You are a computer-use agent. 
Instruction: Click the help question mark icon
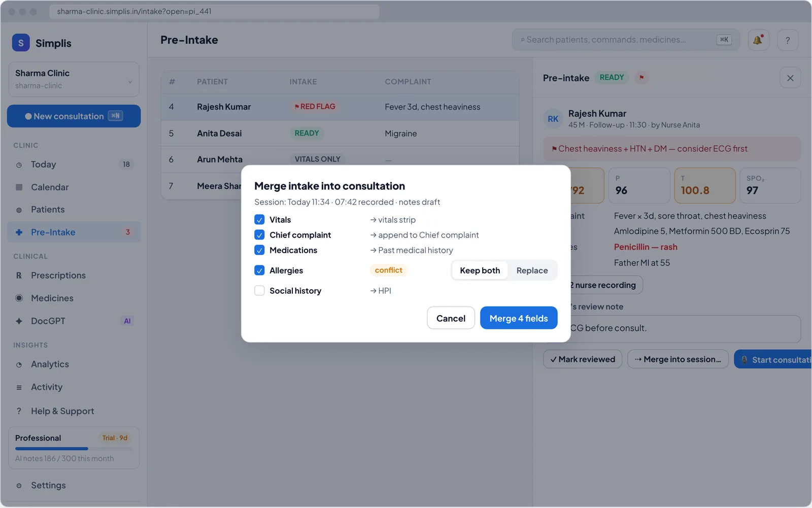click(x=788, y=40)
